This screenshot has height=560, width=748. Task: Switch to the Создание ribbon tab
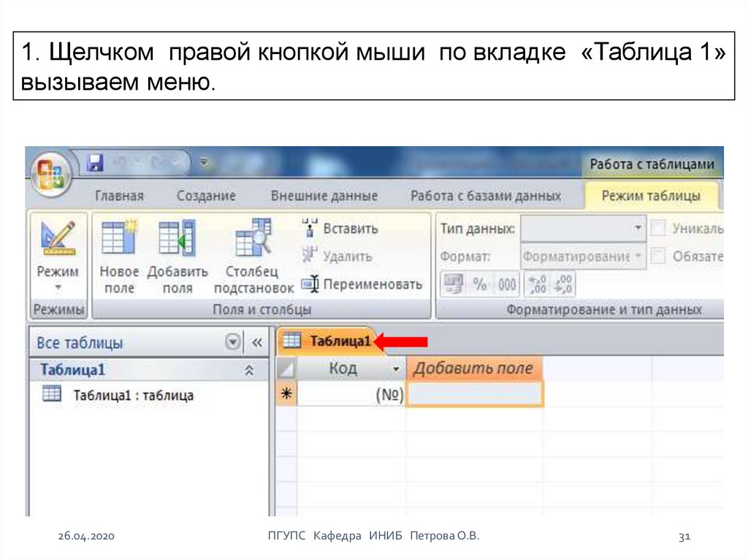pos(206,196)
